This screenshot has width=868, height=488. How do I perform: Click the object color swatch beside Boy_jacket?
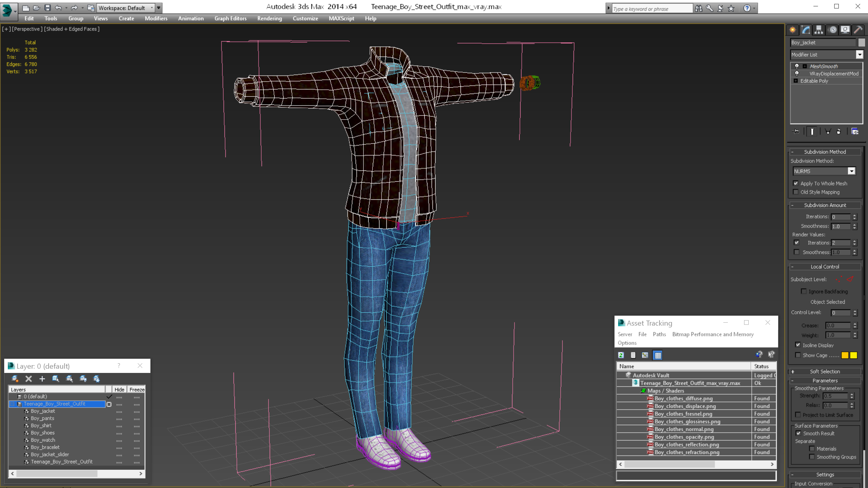pos(861,42)
